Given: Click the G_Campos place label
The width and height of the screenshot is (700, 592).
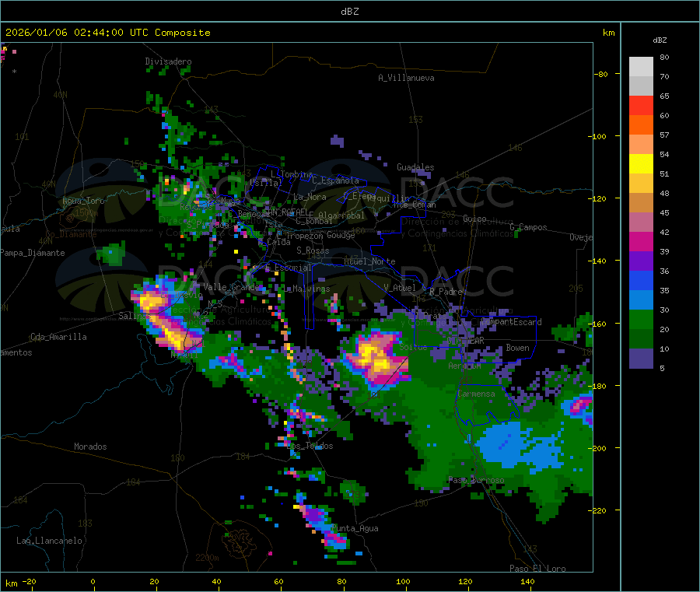Looking at the screenshot, I should [x=529, y=227].
